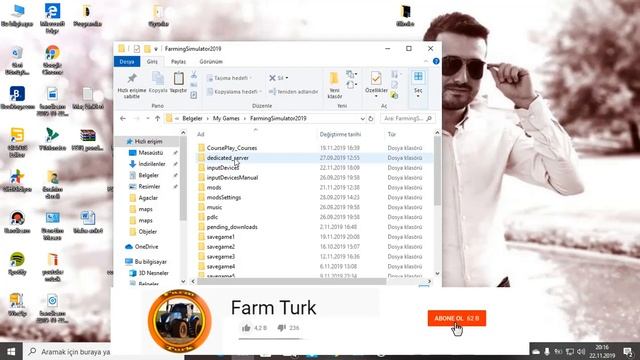Select Resimler in the navigation pane

(x=149, y=187)
